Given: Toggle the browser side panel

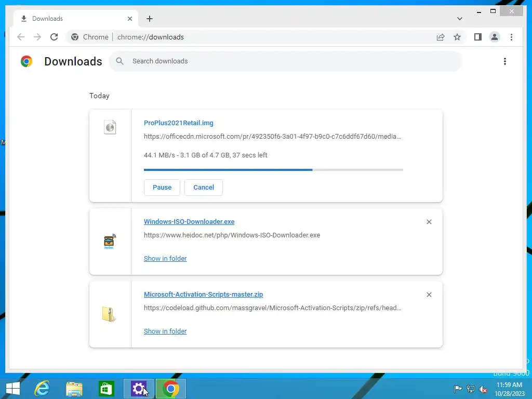Looking at the screenshot, I should 478,37.
